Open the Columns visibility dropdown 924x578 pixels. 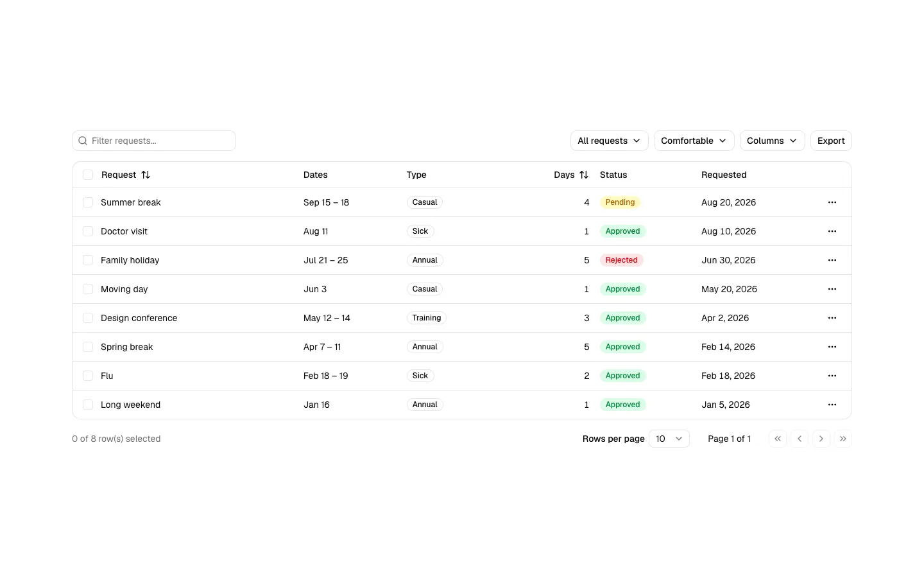click(773, 141)
